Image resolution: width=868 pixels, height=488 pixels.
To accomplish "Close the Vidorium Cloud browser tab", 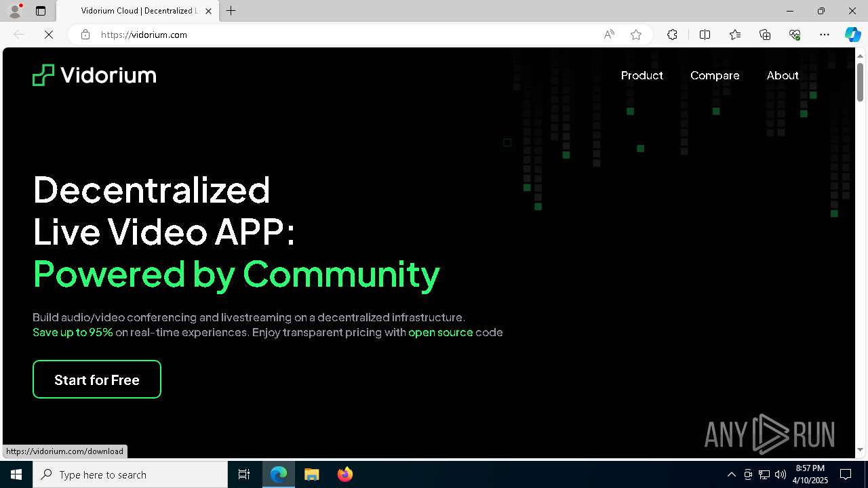I will 208,11.
